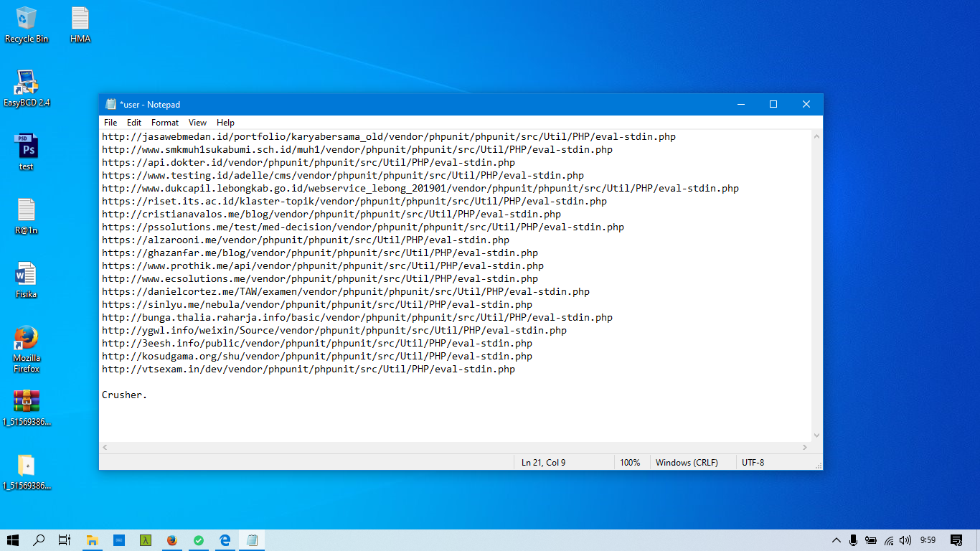Select the test PSD file icon

coord(27,152)
